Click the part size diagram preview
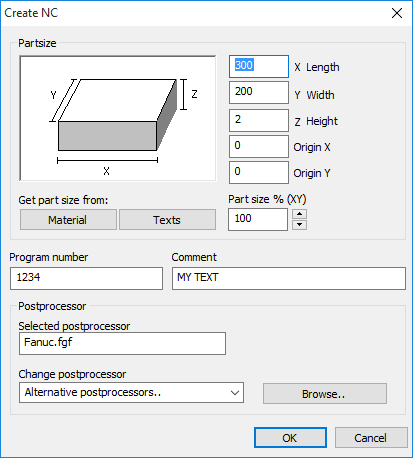The height and width of the screenshot is (458, 413). pyautogui.click(x=118, y=118)
